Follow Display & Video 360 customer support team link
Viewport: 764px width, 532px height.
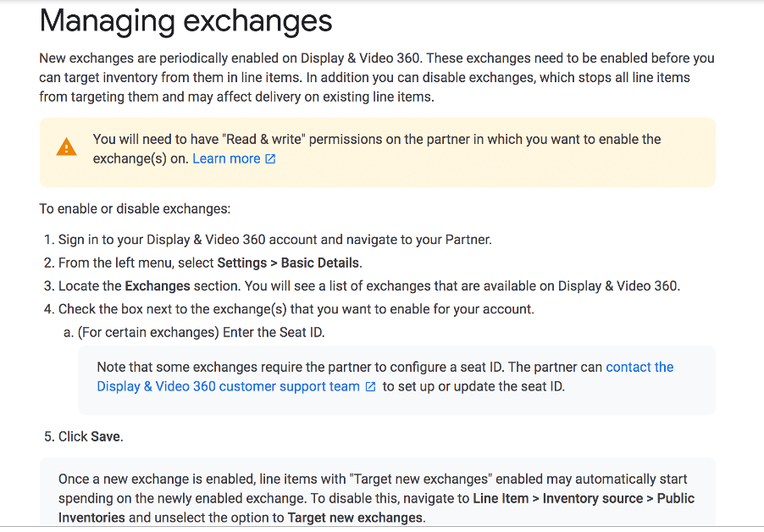point(228,386)
